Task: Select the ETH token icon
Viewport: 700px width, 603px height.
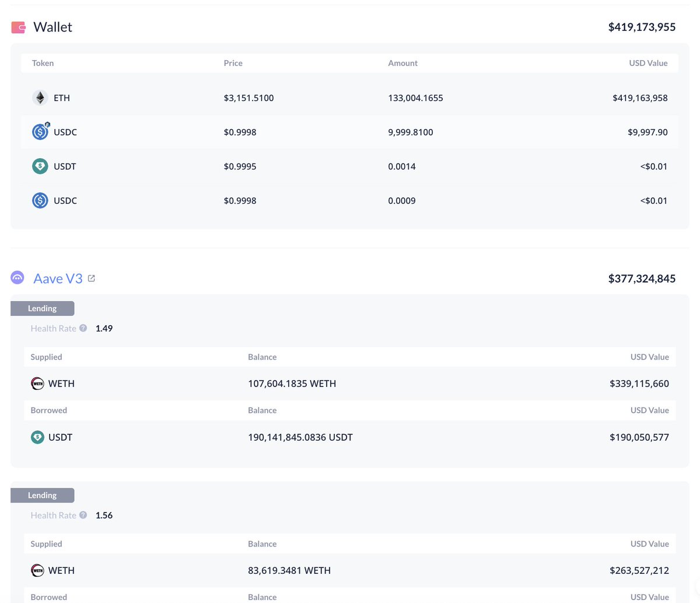Action: tap(39, 97)
